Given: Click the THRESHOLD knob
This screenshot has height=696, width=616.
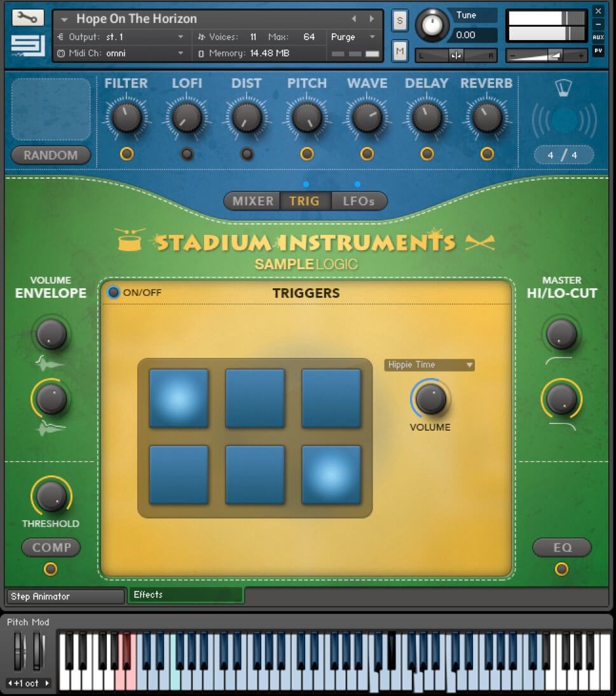Looking at the screenshot, I should [x=51, y=496].
